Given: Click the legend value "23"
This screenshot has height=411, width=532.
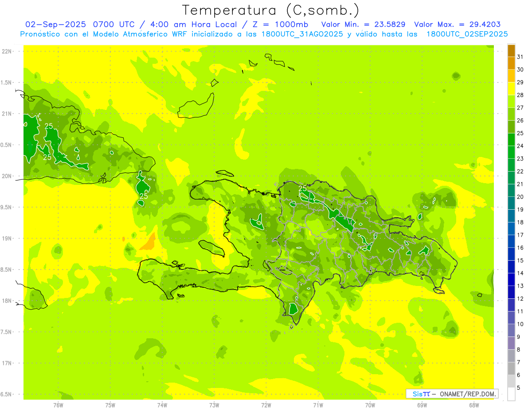Looking at the screenshot, I should point(520,159).
